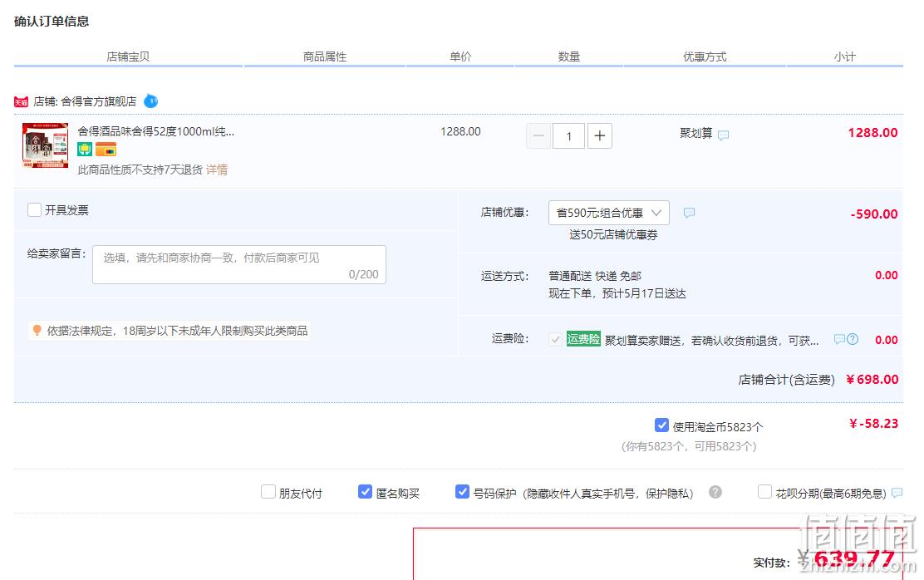Click the 送50元店铺优惠券 text
The width and height of the screenshot is (924, 580).
coord(613,234)
